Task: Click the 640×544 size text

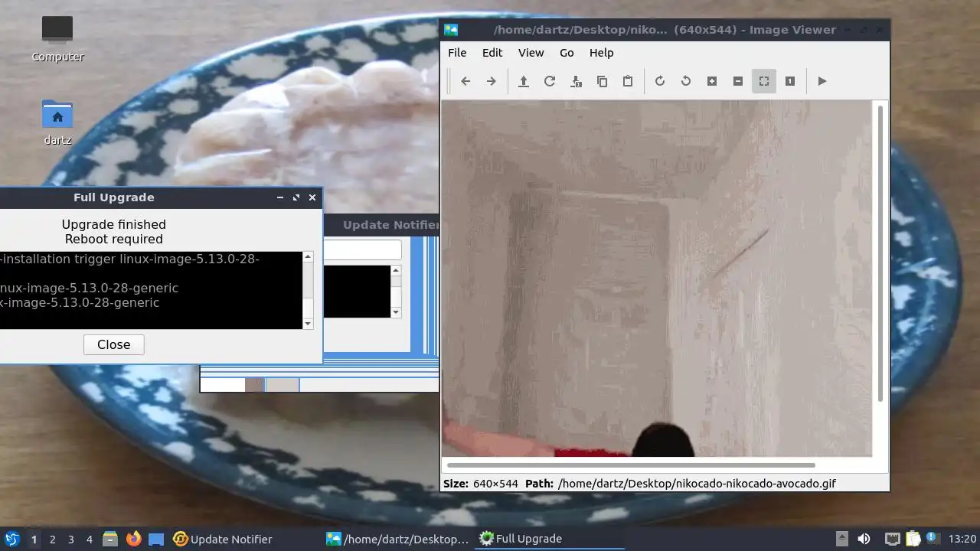Action: click(495, 484)
